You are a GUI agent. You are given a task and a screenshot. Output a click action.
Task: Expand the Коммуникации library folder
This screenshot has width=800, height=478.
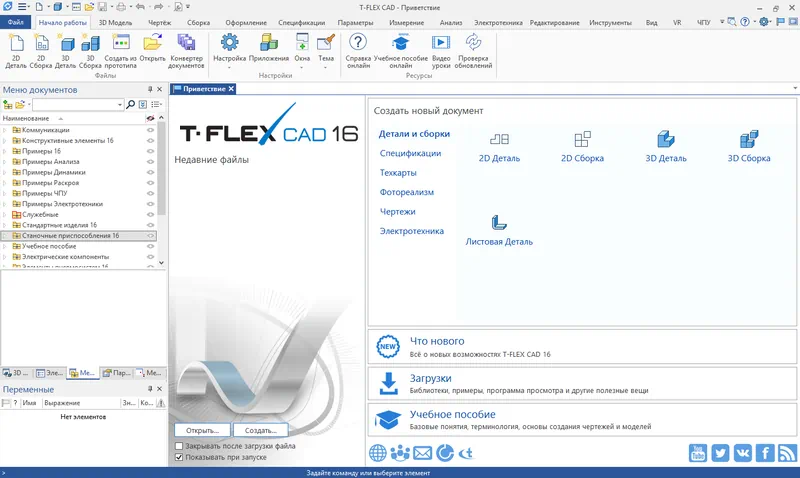[5, 130]
